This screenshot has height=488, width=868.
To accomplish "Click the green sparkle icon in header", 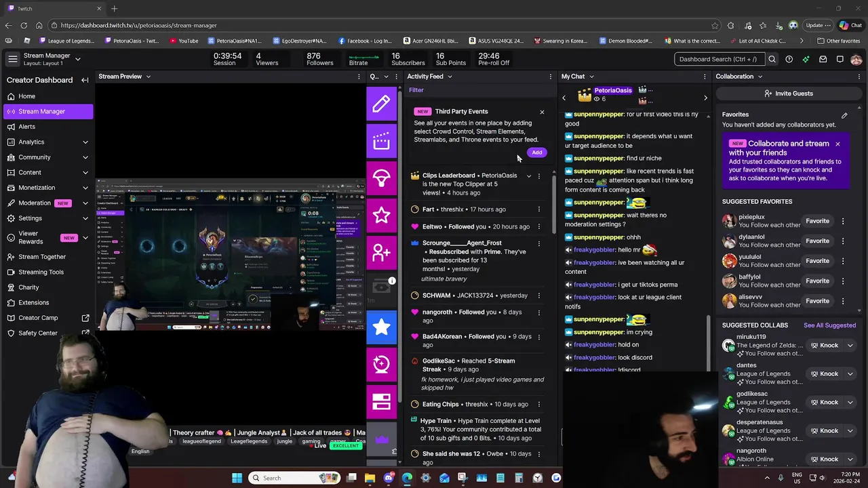I will pyautogui.click(x=806, y=59).
